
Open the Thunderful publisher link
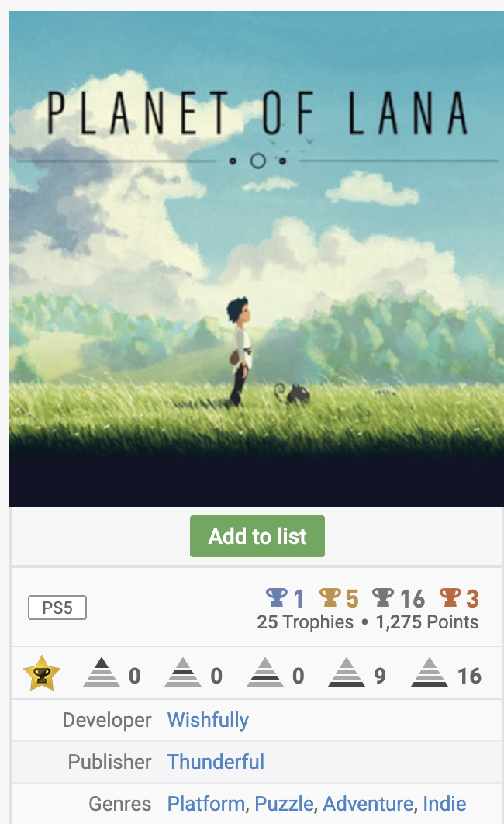[216, 762]
